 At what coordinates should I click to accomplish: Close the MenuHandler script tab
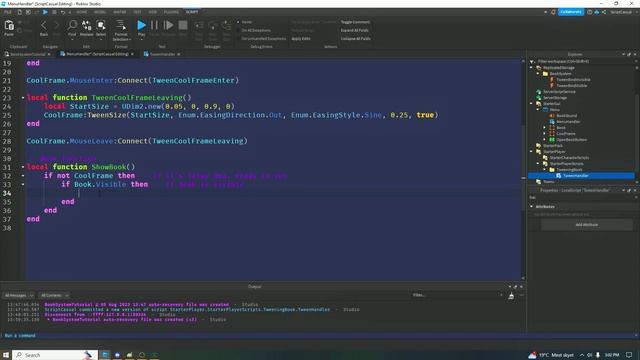coord(132,54)
